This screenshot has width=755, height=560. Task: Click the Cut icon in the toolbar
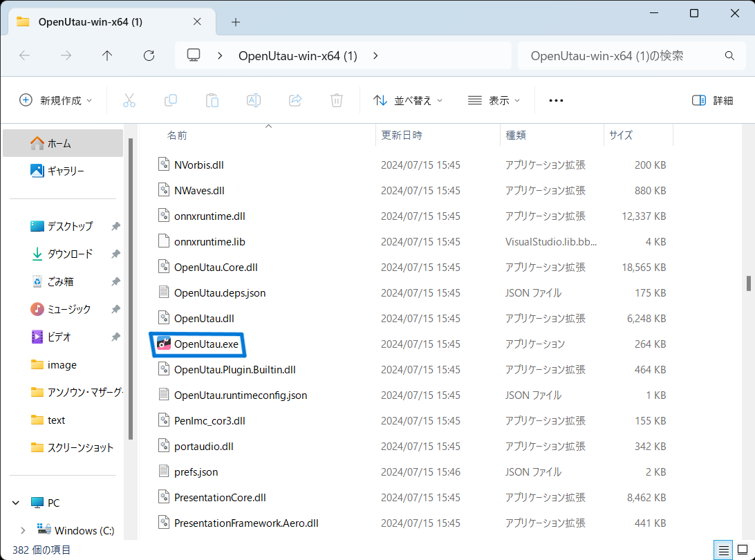click(129, 100)
